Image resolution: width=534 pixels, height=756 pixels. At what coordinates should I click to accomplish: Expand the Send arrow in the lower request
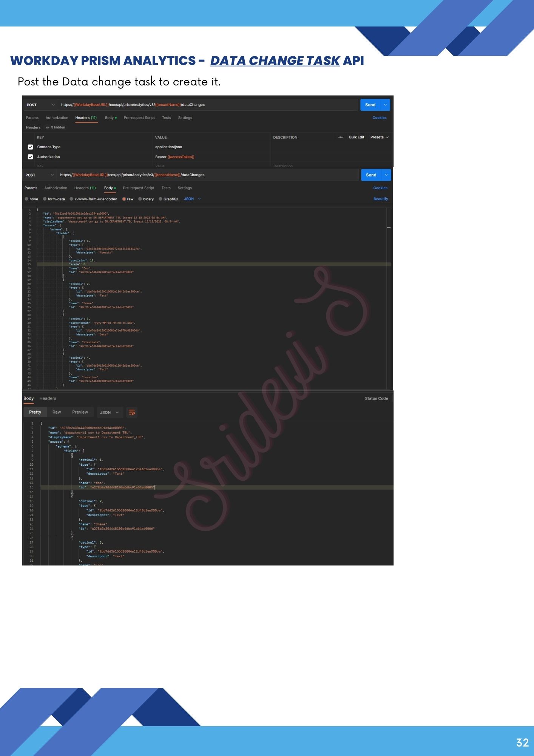click(x=386, y=175)
